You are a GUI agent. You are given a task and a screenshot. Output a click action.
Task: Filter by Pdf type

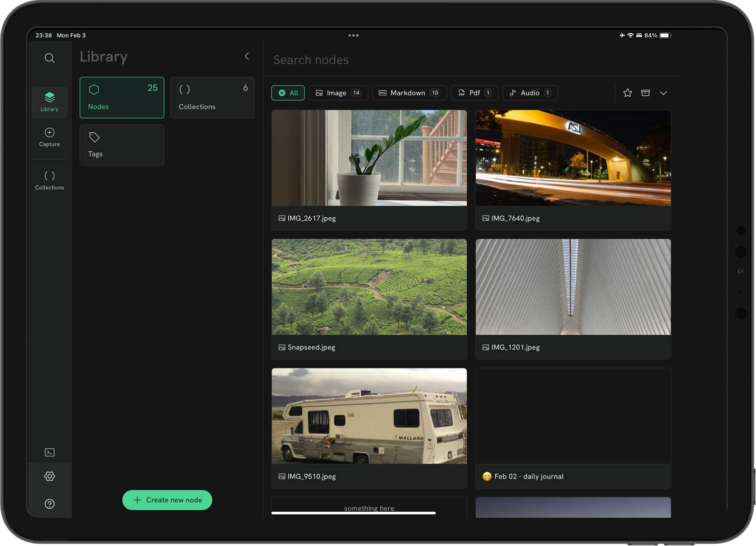475,93
